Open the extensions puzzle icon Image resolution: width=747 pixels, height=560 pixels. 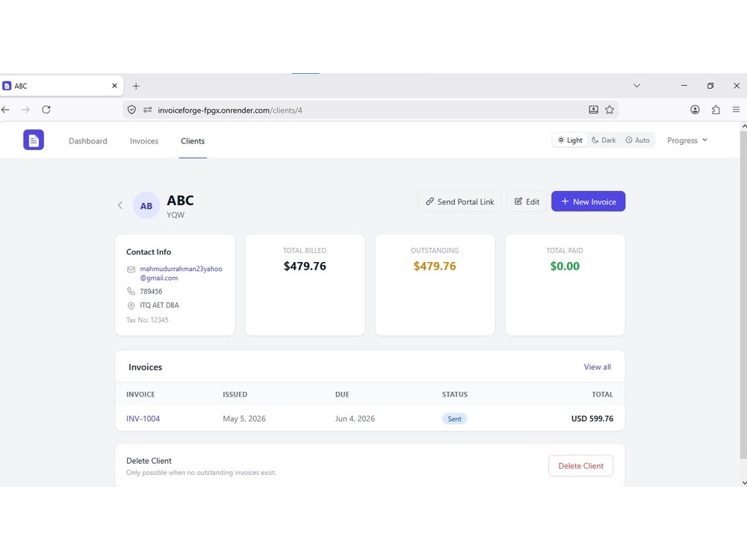716,110
